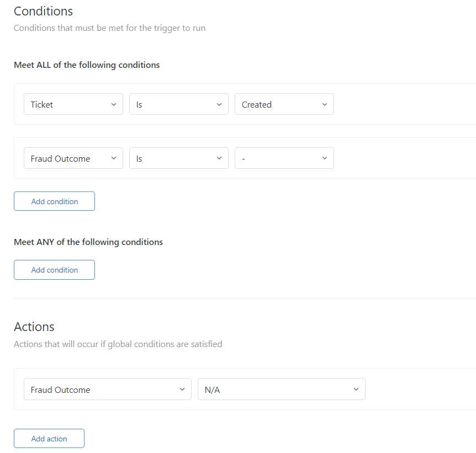
Task: Click the chevron in the Fraud Outcome row's Is dropdown
Action: tap(219, 158)
